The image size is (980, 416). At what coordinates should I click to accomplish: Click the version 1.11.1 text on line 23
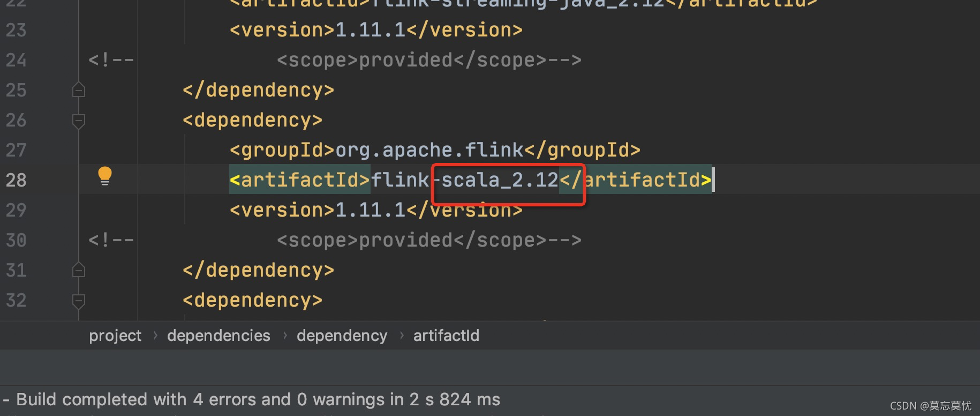click(371, 30)
